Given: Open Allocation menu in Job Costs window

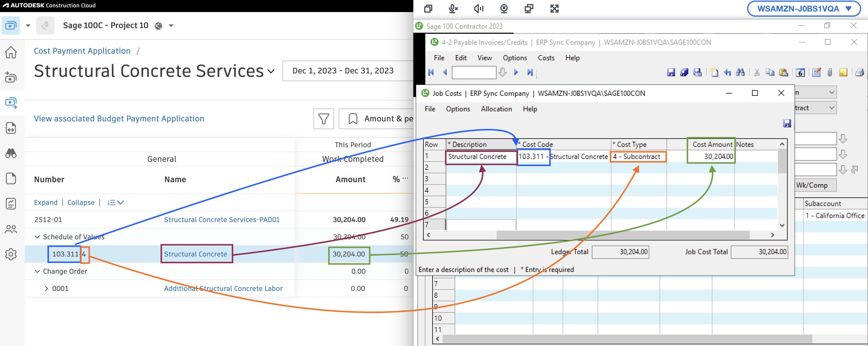Looking at the screenshot, I should pos(496,109).
